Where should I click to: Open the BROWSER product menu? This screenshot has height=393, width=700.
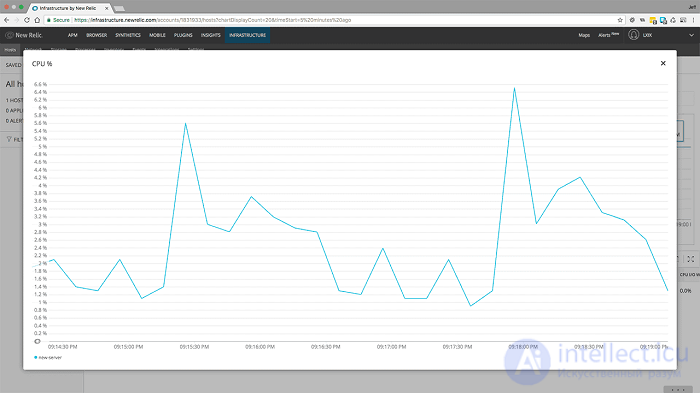tap(96, 35)
